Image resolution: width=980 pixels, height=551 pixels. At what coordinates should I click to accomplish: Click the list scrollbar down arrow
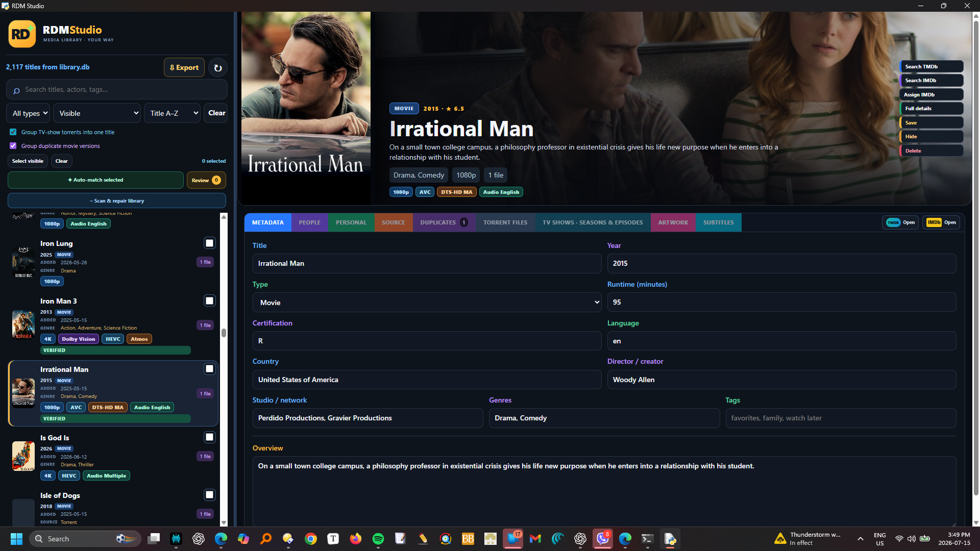(x=224, y=523)
